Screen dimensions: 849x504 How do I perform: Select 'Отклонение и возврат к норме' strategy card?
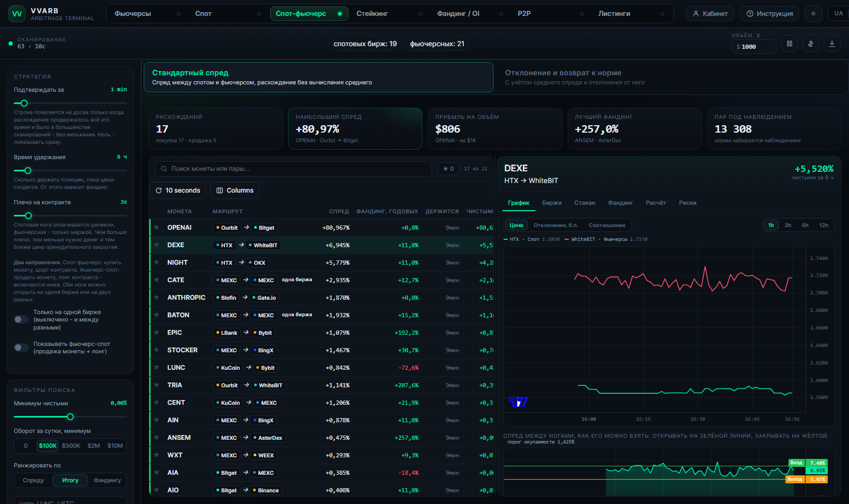coord(671,77)
